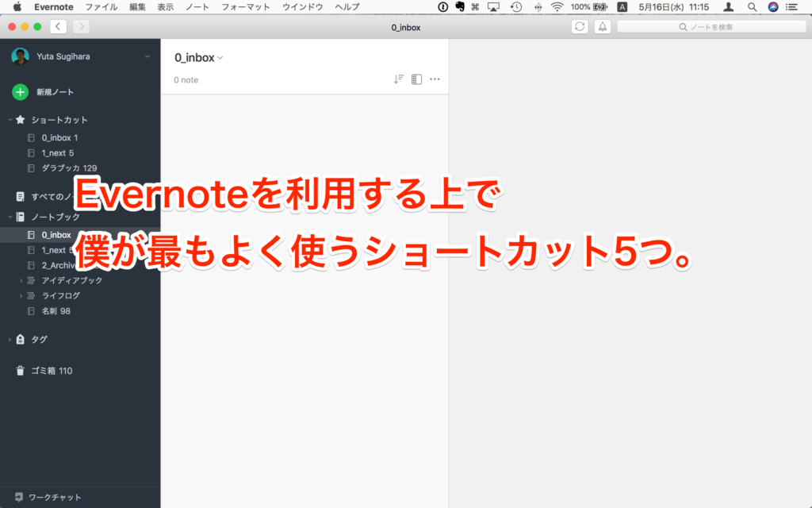This screenshot has height=508, width=812.
Task: Open the 1Password menu bar icon
Action: pyautogui.click(x=442, y=6)
